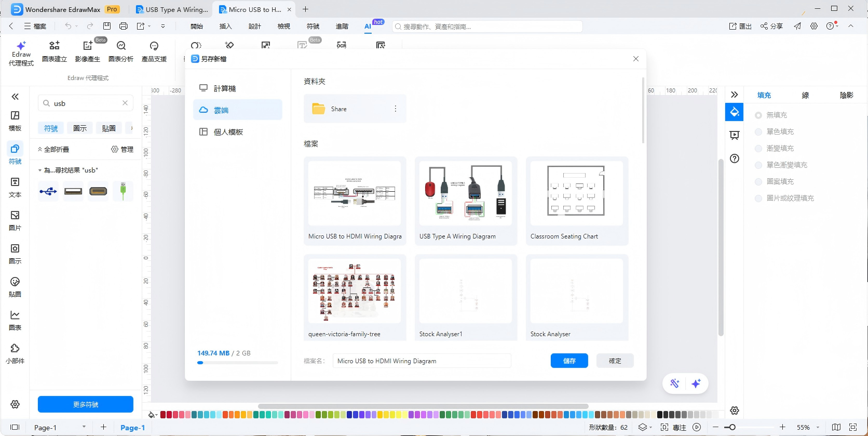Open the 開始 Home ribbon tab

[197, 27]
